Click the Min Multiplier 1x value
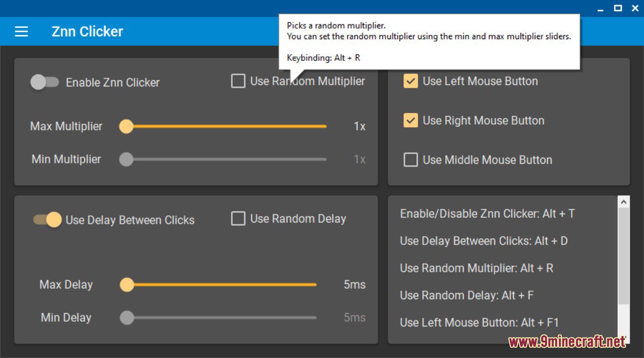Screen dimensions: 644x358 pyautogui.click(x=360, y=159)
